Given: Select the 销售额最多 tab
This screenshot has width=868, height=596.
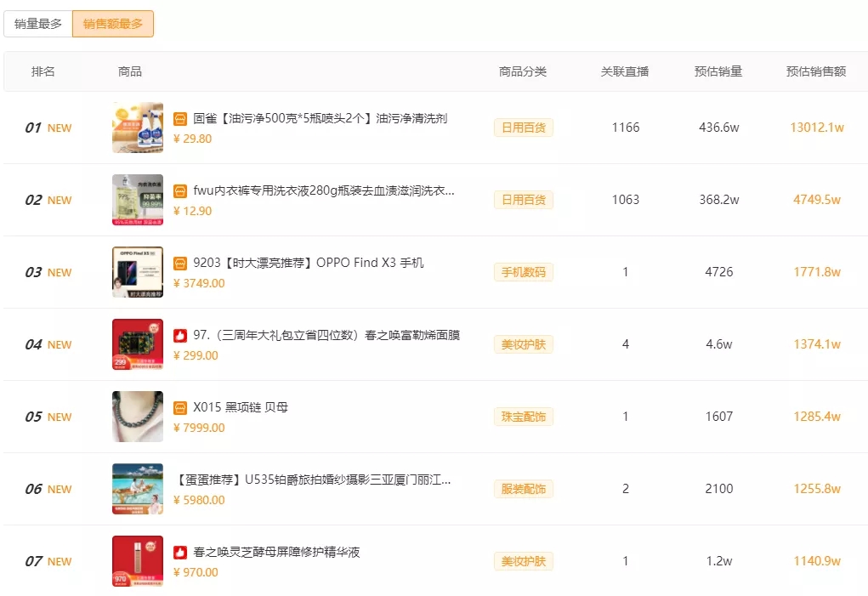Looking at the screenshot, I should [x=113, y=24].
